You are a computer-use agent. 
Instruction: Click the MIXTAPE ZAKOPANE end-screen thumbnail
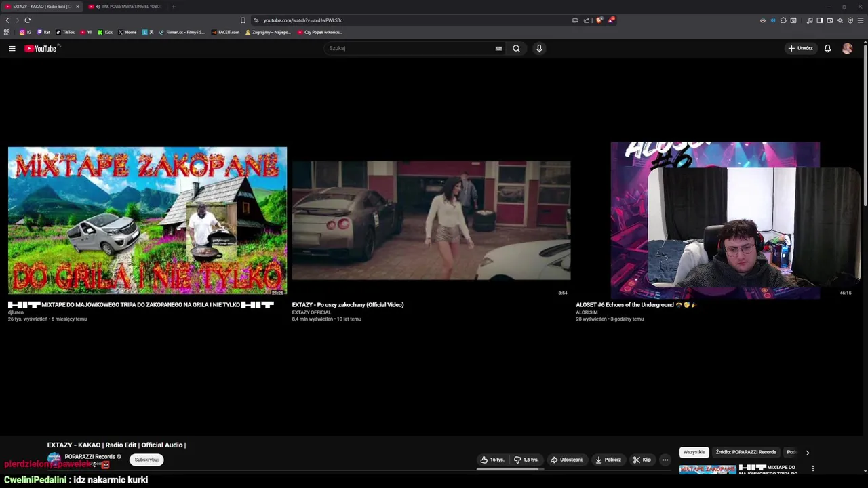click(x=147, y=221)
